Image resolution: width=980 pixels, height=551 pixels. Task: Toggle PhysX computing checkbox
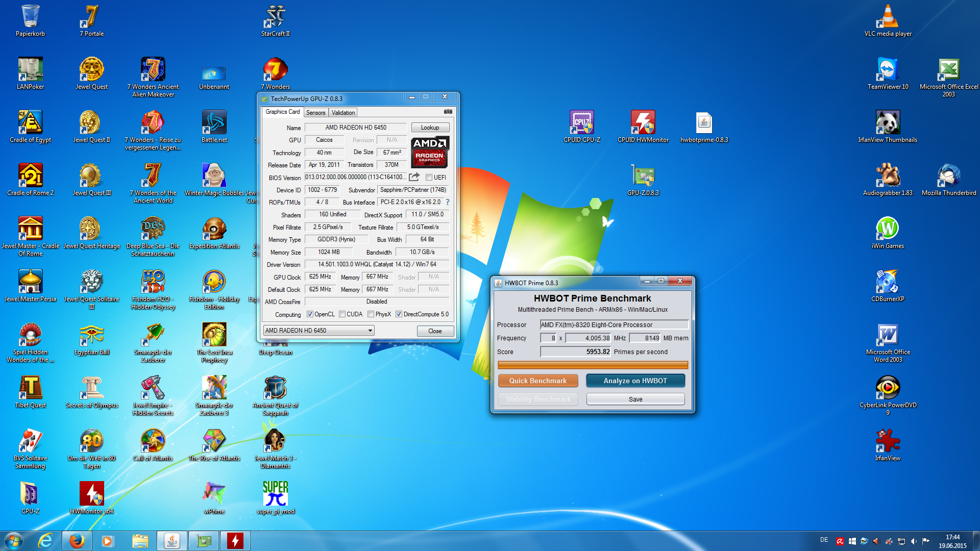371,314
